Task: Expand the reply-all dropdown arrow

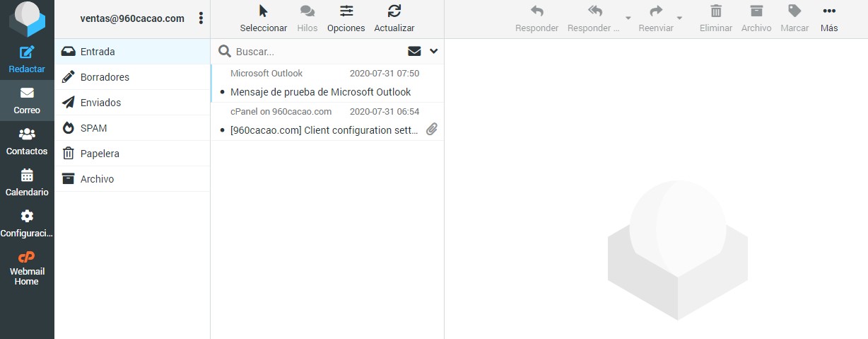Action: pos(628,19)
